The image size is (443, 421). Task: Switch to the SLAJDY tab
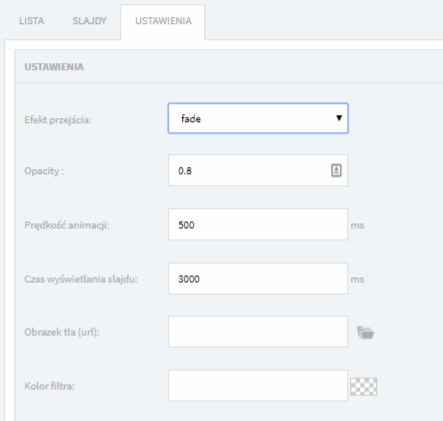[x=89, y=21]
